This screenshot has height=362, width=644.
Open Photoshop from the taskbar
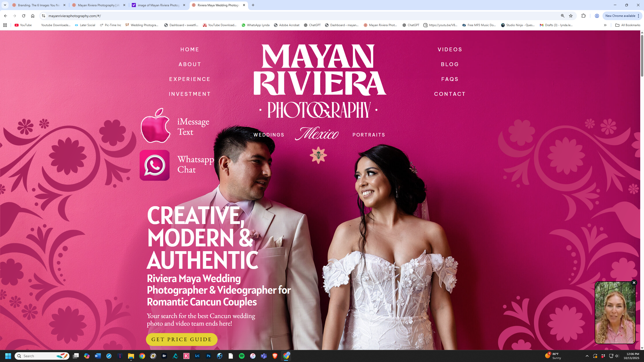[x=208, y=356]
